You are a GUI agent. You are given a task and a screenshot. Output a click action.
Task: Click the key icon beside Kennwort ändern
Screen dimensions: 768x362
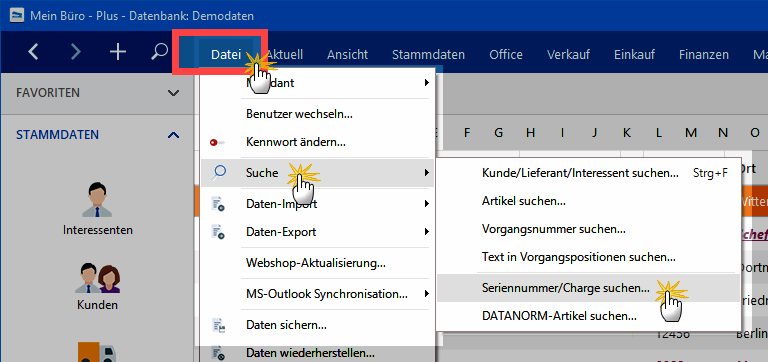point(217,143)
